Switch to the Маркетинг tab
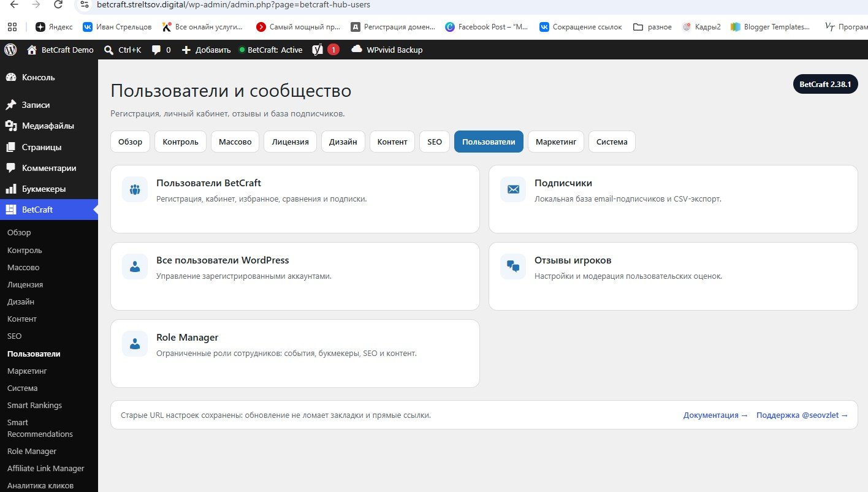This screenshot has height=492, width=868. [x=556, y=142]
